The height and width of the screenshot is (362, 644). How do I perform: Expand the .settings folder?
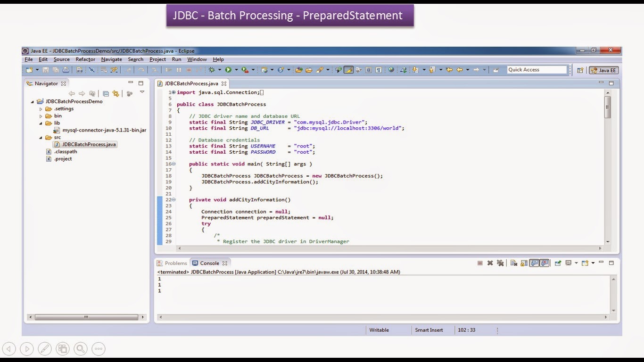pyautogui.click(x=41, y=109)
